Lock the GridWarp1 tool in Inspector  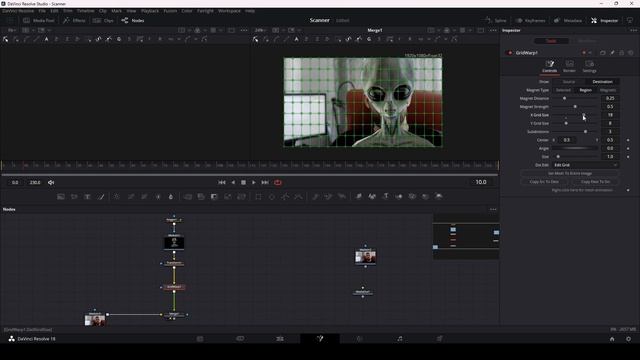pos(622,53)
